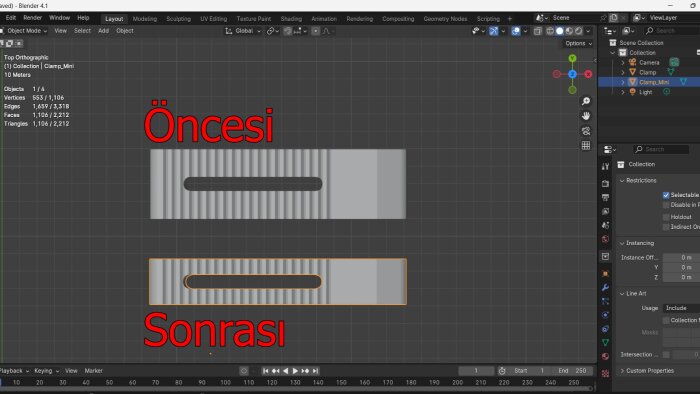700x394 pixels.
Task: Enable Disable in Renders checkbox
Action: tap(666, 205)
